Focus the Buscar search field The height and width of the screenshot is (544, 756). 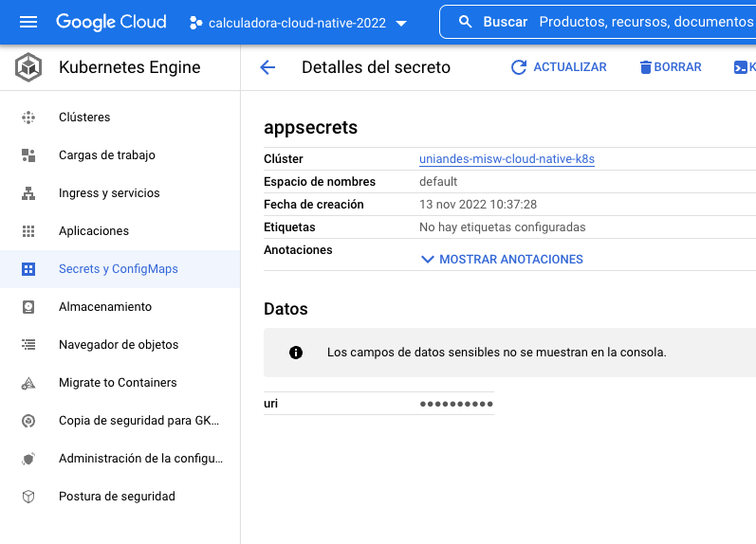point(598,22)
